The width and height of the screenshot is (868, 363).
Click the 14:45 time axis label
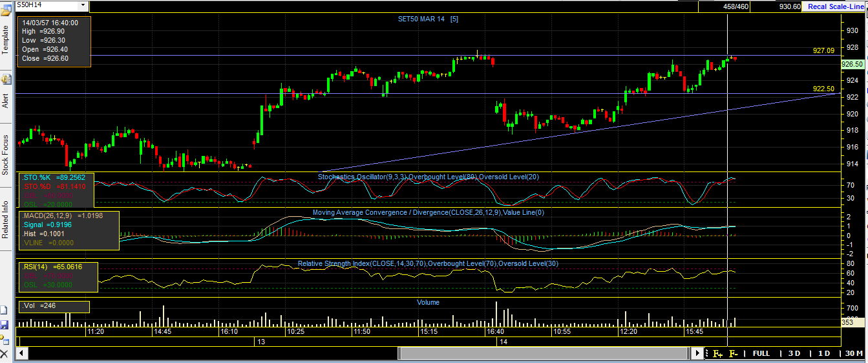162,331
